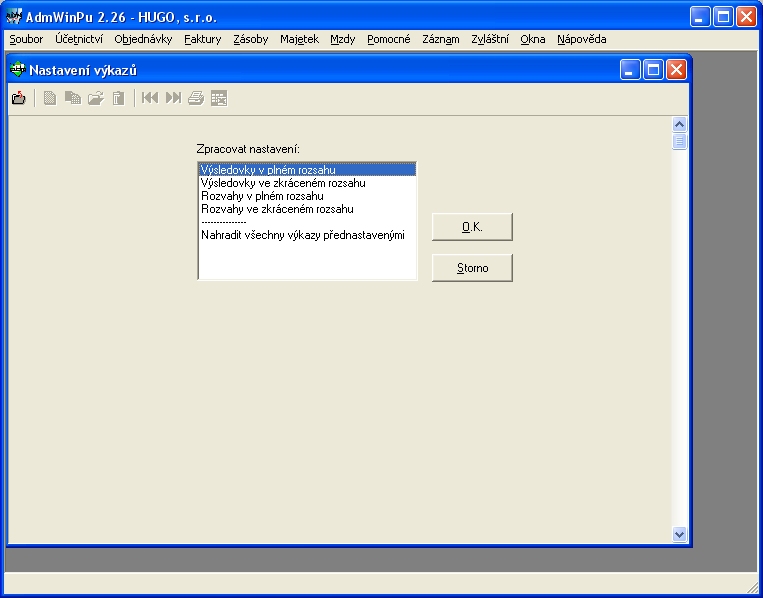Click the copy record toolbar icon
763x598 pixels.
click(x=73, y=98)
